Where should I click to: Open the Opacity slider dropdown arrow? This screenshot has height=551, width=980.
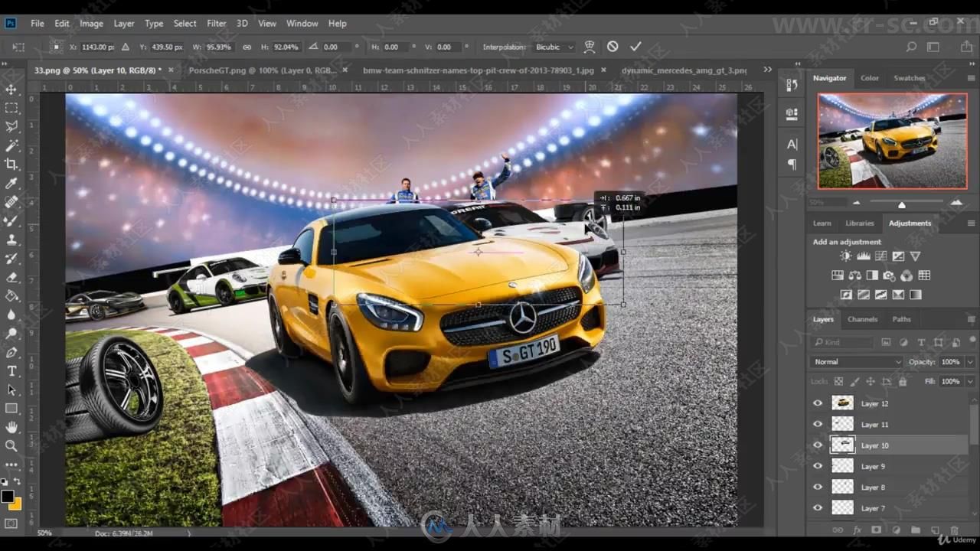970,362
